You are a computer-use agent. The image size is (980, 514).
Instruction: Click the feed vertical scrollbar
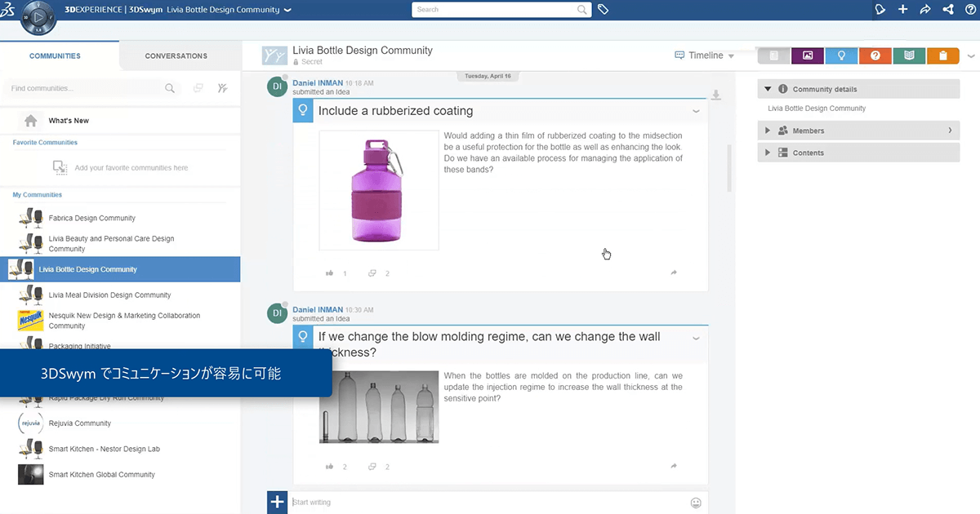point(728,168)
